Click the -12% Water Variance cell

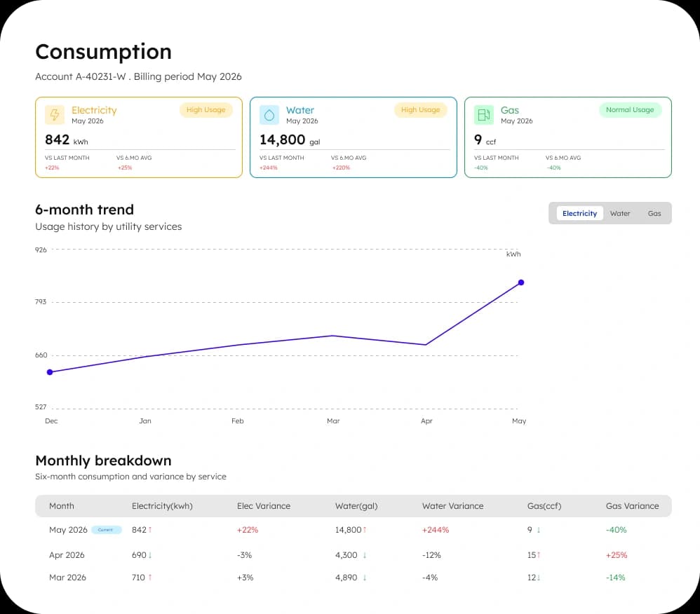pyautogui.click(x=431, y=555)
